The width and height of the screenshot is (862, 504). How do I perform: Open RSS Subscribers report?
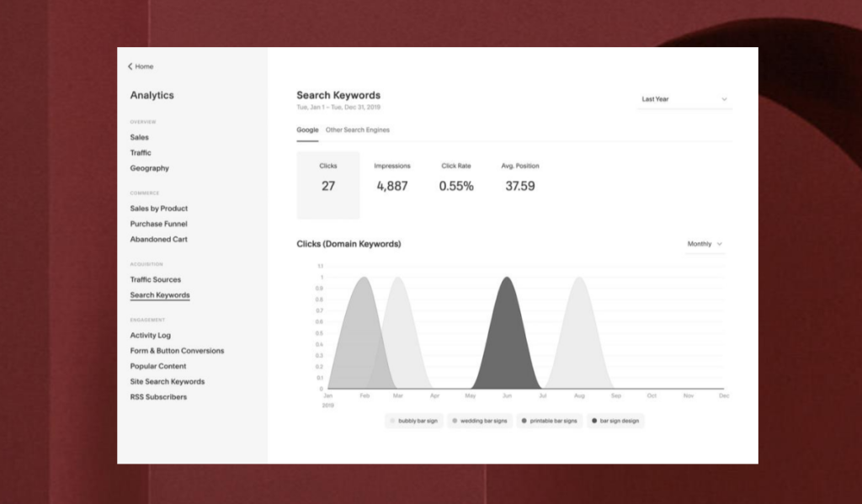tap(158, 397)
